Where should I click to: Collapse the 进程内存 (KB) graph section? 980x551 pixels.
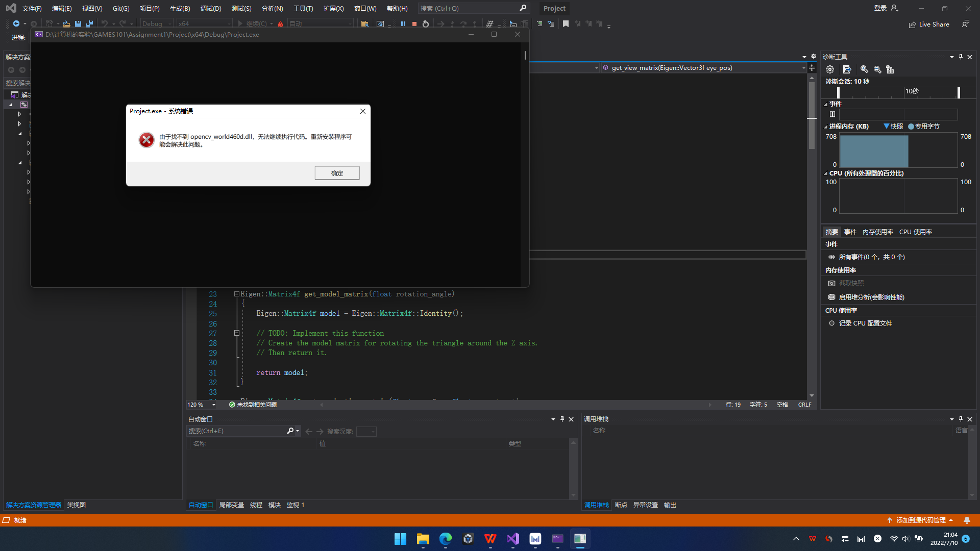826,127
